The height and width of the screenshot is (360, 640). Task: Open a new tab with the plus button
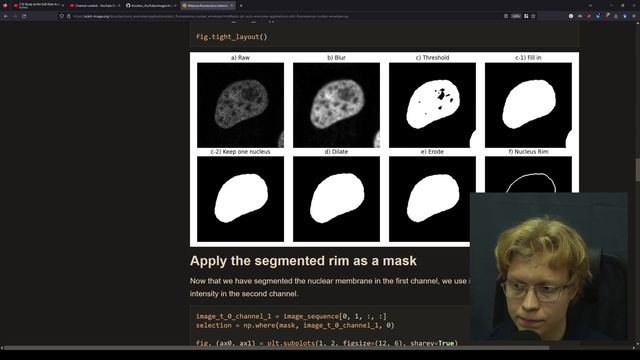click(x=241, y=6)
